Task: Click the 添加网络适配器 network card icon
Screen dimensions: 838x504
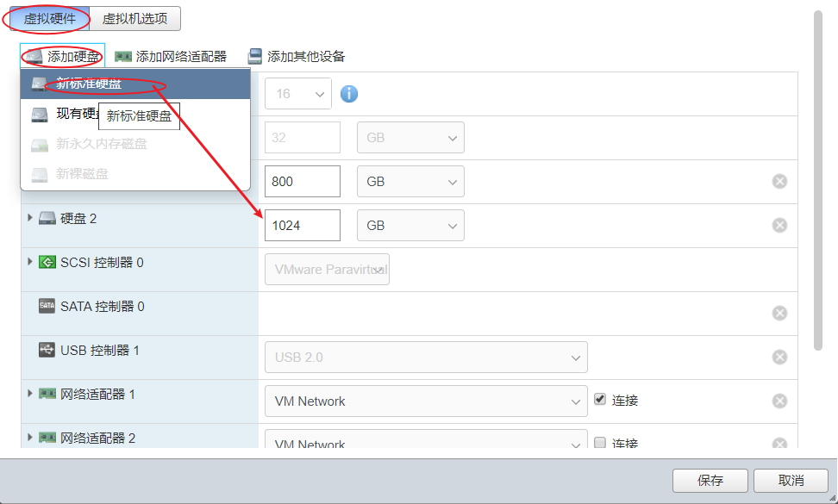Action: point(123,56)
